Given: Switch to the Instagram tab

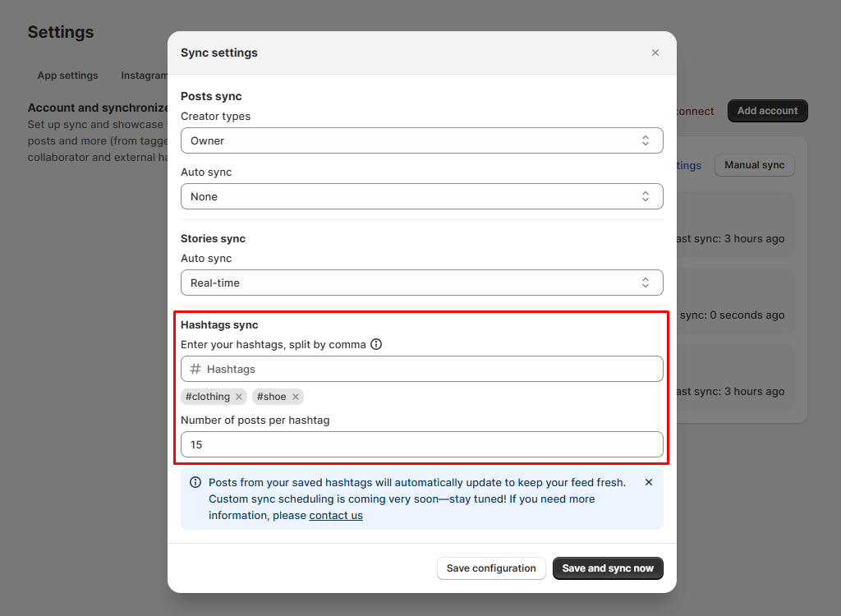Looking at the screenshot, I should point(145,76).
